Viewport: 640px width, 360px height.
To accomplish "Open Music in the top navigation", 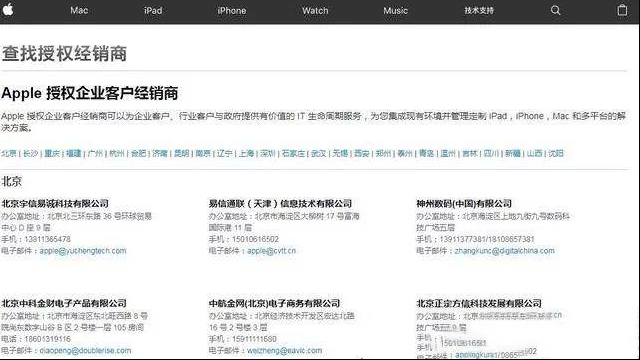I will point(396,11).
